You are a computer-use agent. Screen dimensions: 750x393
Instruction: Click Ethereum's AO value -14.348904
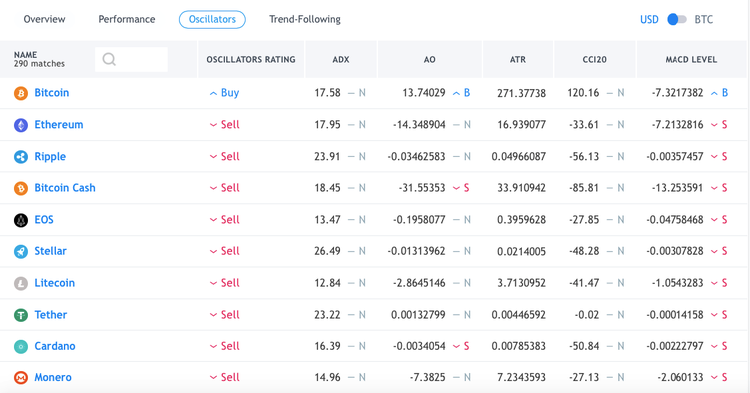pyautogui.click(x=419, y=125)
